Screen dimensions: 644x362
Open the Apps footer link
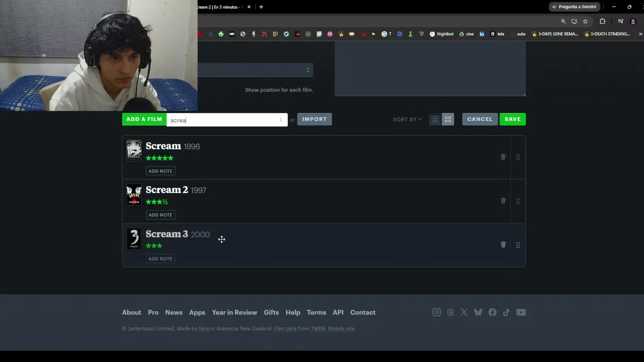pos(197,312)
